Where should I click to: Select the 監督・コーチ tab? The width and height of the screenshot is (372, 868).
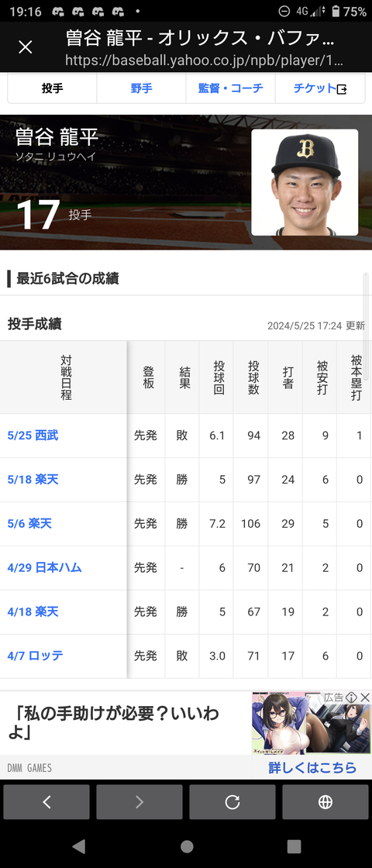pyautogui.click(x=230, y=88)
